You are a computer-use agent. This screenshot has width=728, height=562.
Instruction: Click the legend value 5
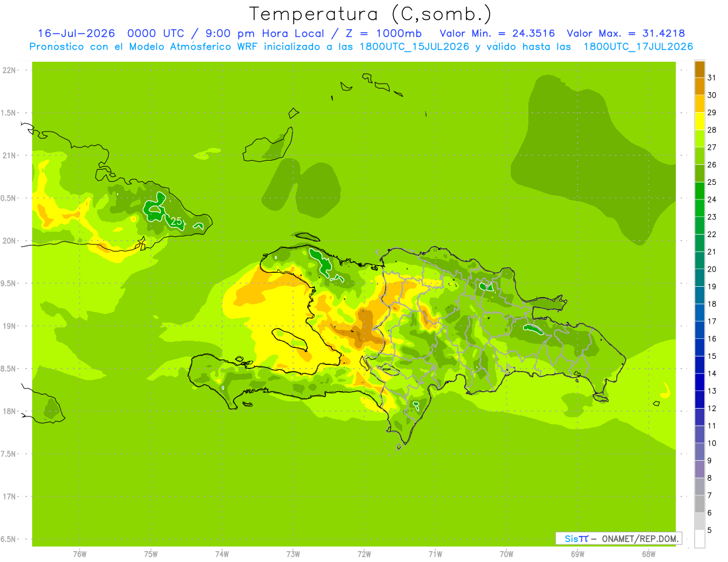[x=710, y=530]
